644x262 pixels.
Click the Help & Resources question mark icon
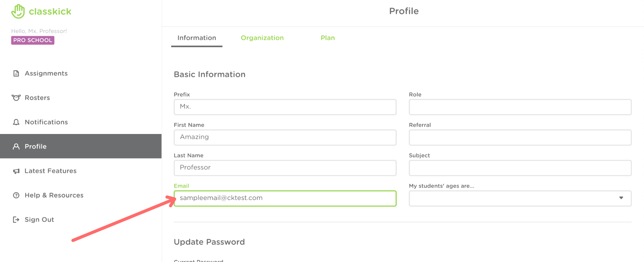pyautogui.click(x=16, y=195)
